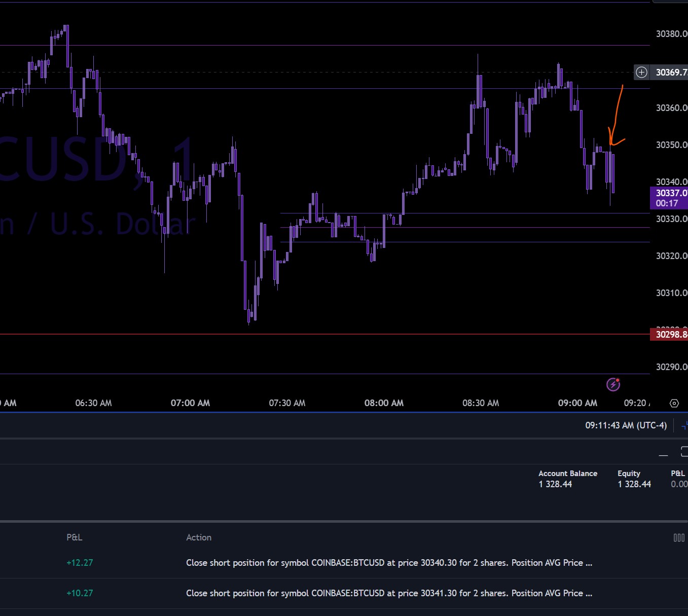Click the Equity value in the account summary
688x616 pixels.
pos(634,484)
